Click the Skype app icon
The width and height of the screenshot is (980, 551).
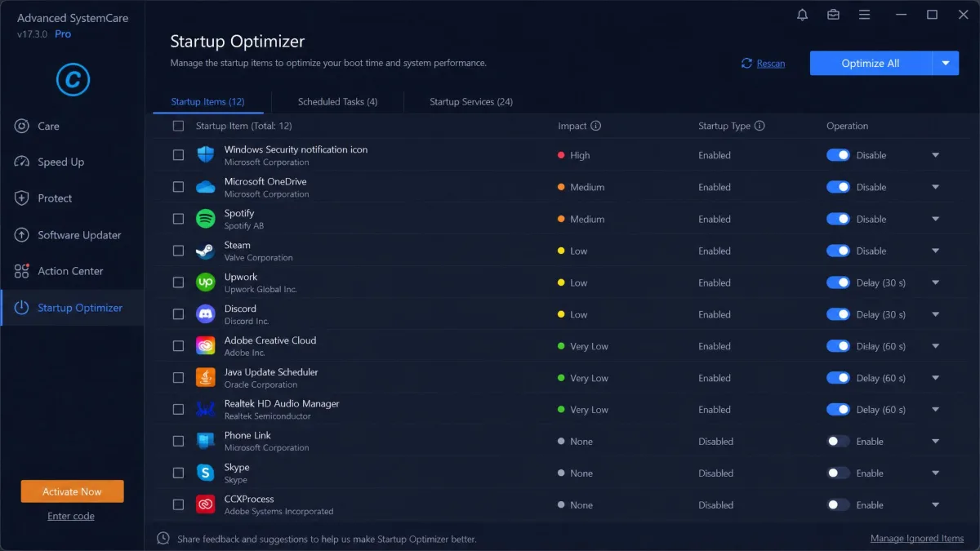(206, 473)
